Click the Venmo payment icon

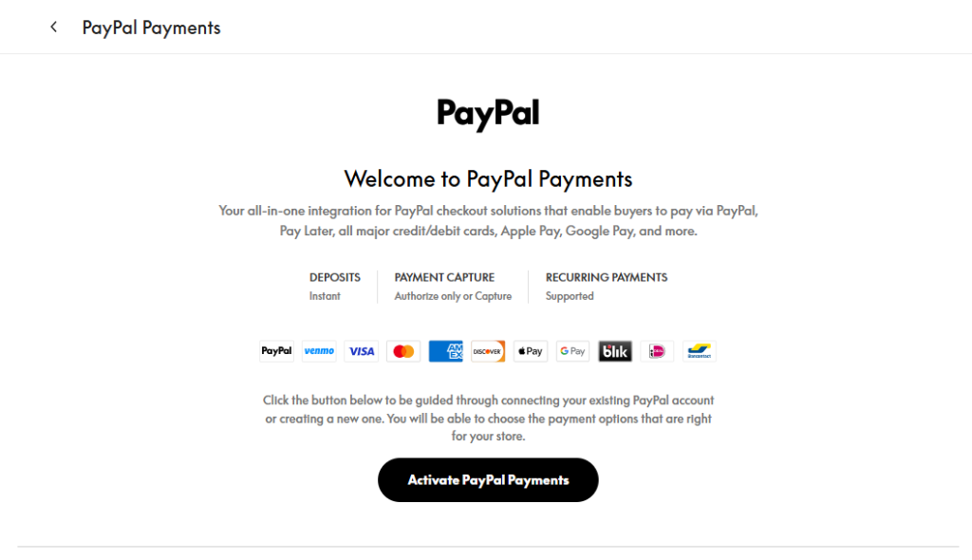pos(319,350)
